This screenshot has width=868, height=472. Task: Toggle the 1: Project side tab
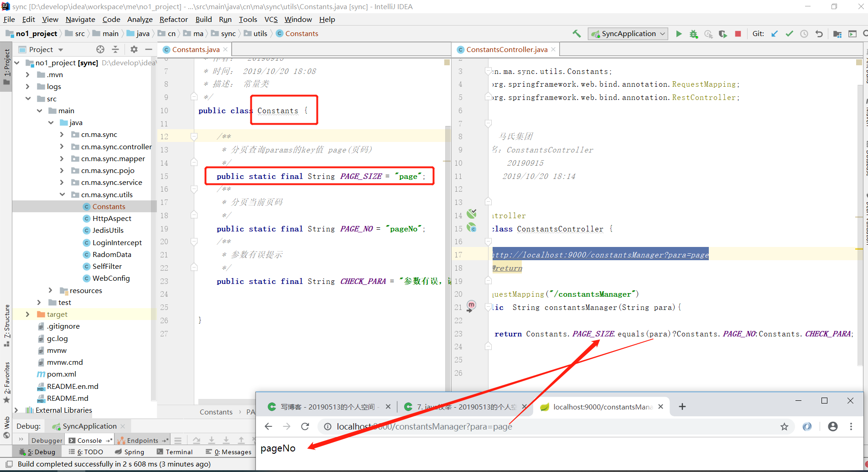(6, 67)
